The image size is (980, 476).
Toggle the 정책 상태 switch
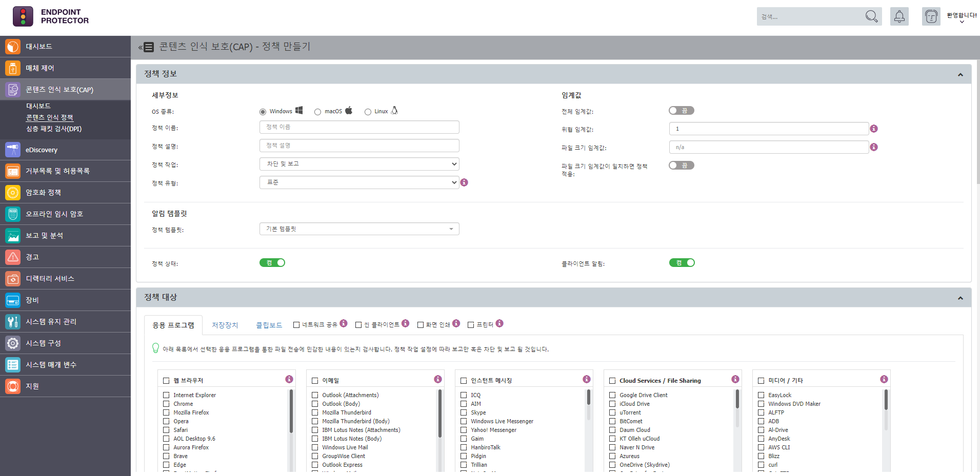point(272,263)
